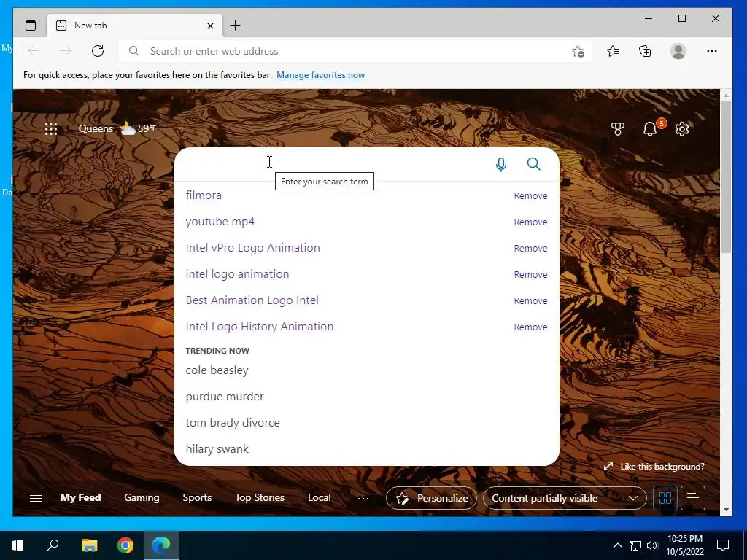747x560 pixels.
Task: Select intel logo animation suggestion
Action: pyautogui.click(x=237, y=274)
